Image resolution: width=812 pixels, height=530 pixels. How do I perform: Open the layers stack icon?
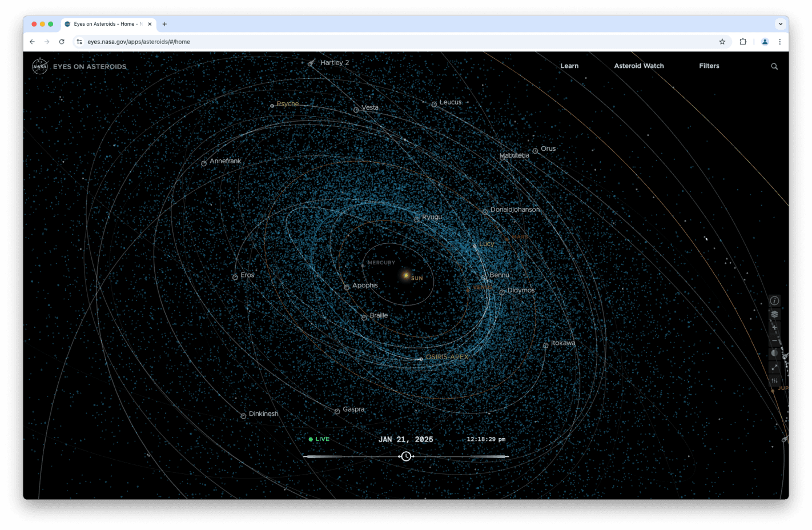(x=774, y=314)
